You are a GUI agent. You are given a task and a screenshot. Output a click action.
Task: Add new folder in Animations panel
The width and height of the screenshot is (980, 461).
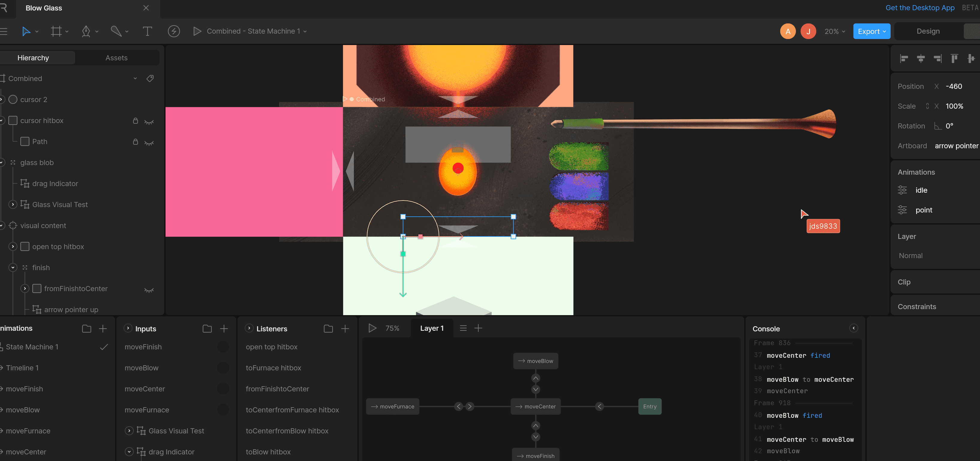[x=87, y=329]
